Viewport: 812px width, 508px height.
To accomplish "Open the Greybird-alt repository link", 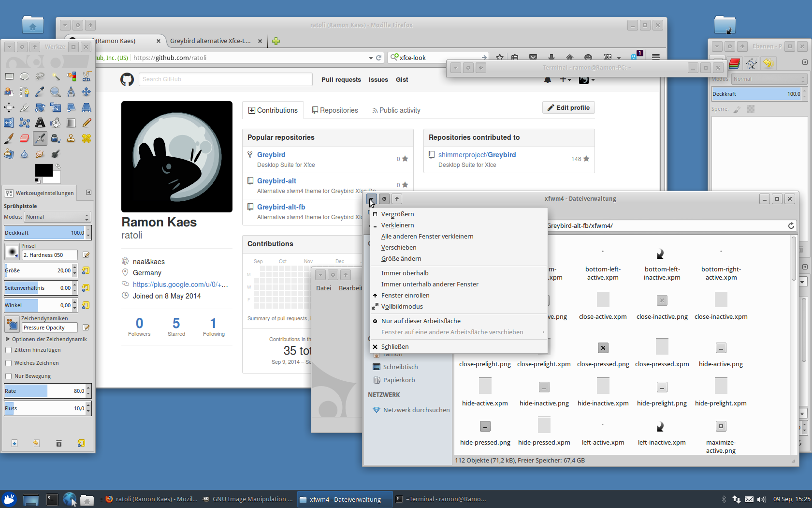I will pyautogui.click(x=276, y=181).
